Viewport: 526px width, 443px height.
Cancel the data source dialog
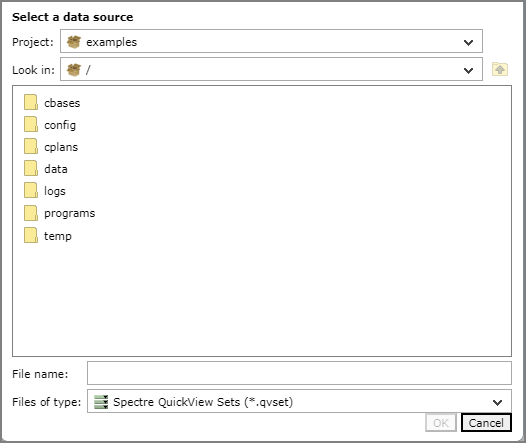coord(486,423)
